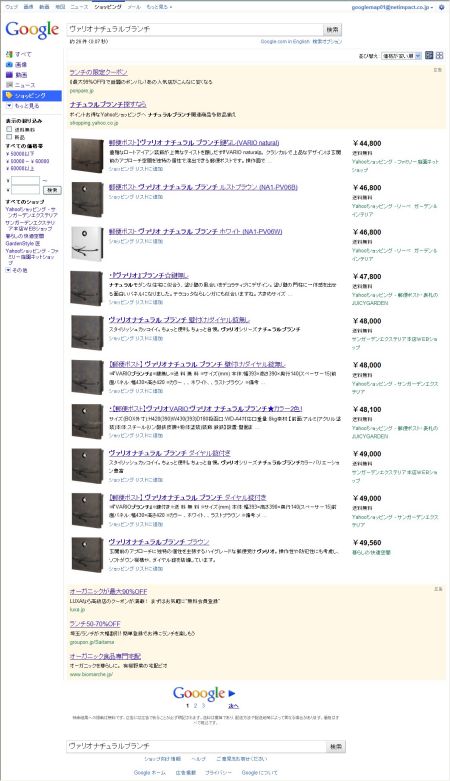Image resolution: width=450 pixels, height=781 pixels.
Task: Open the ¥44,800 VARIO natural listing
Action: click(x=194, y=143)
